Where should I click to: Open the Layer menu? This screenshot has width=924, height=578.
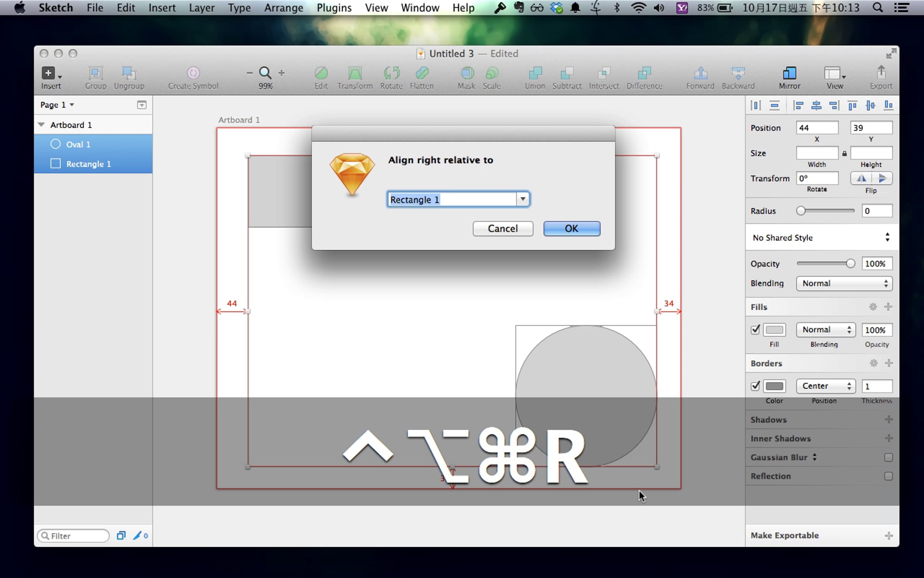pyautogui.click(x=202, y=8)
